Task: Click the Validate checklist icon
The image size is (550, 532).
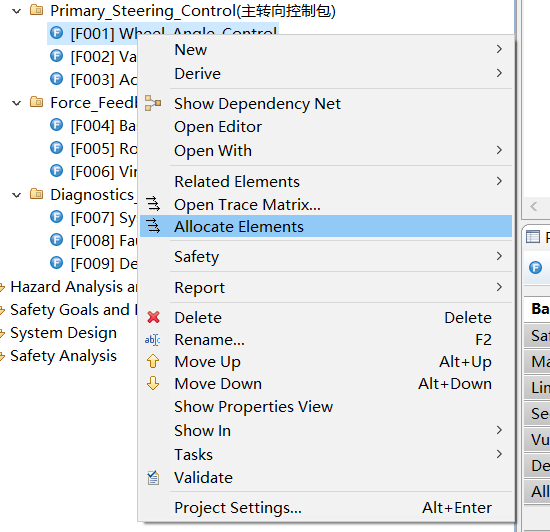Action: click(x=153, y=477)
